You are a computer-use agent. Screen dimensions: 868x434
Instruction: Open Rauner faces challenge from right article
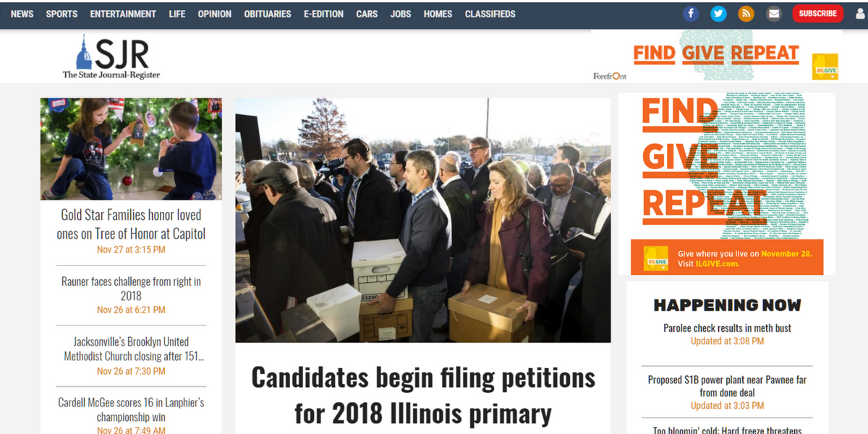pyautogui.click(x=131, y=289)
